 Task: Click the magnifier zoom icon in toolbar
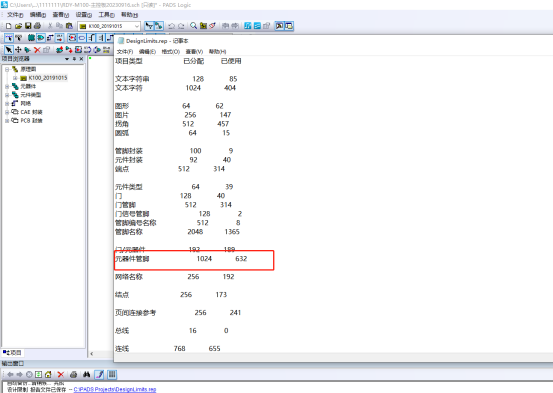click(x=193, y=26)
